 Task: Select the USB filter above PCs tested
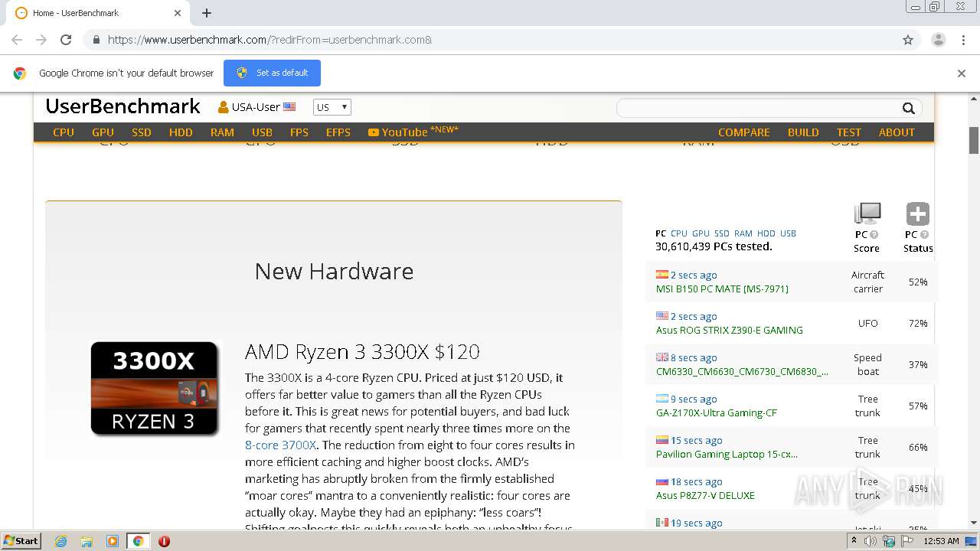(788, 233)
